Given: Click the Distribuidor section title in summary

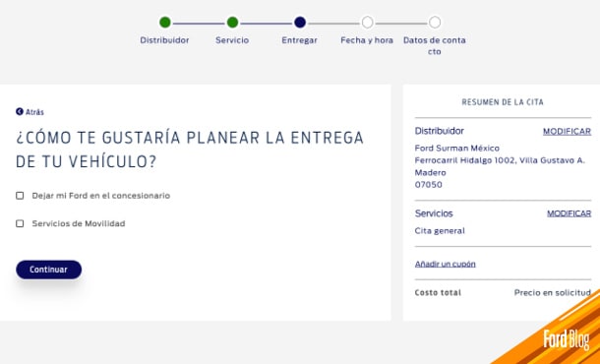Looking at the screenshot, I should [440, 131].
